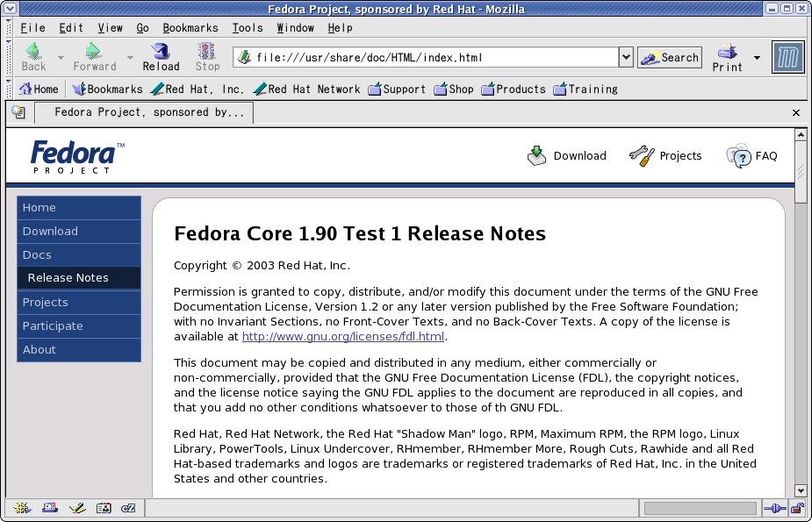Click the Mozilla throbber logo

787,57
